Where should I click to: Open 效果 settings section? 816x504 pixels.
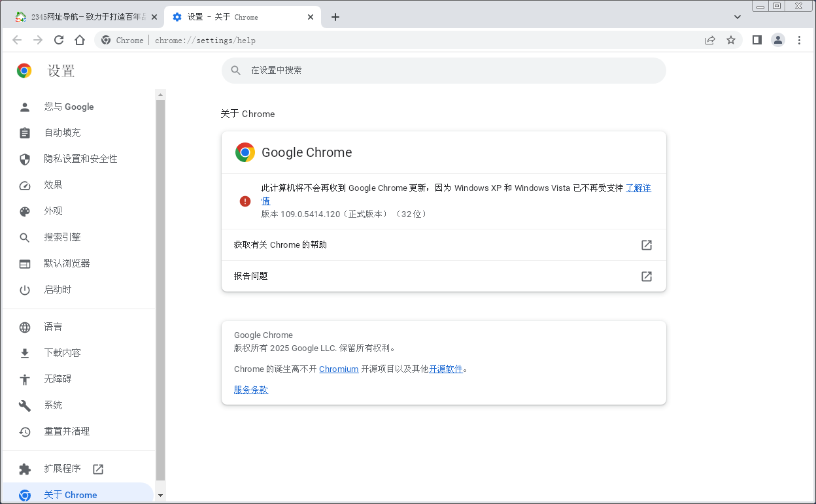point(78,185)
